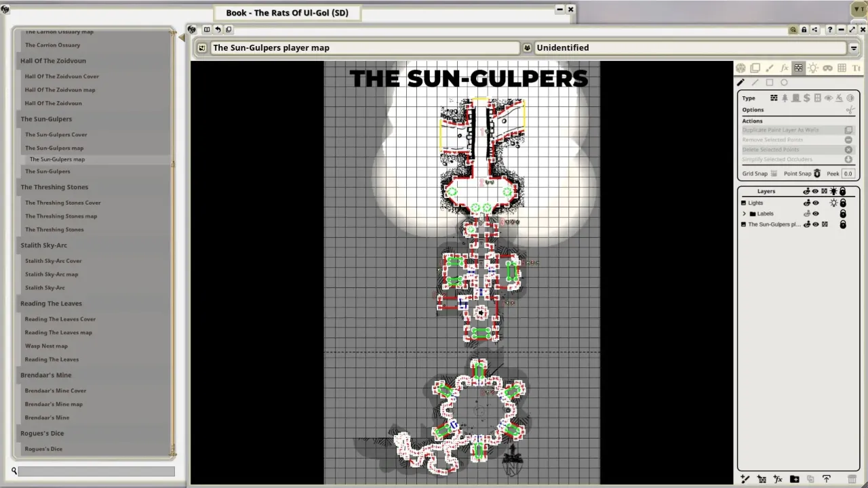The image size is (868, 488).
Task: Open The Threshing Stones map page
Action: 61,216
